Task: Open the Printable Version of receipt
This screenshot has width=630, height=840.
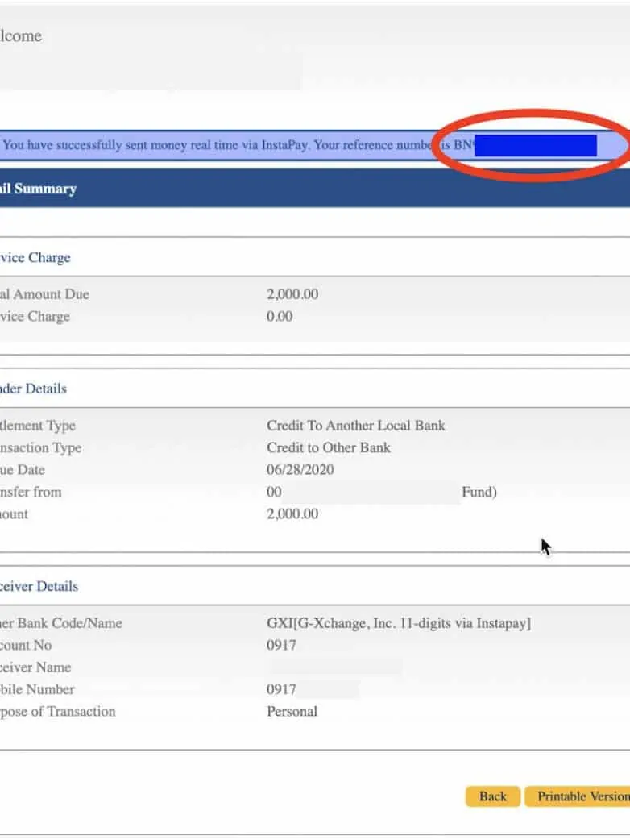Action: click(580, 796)
